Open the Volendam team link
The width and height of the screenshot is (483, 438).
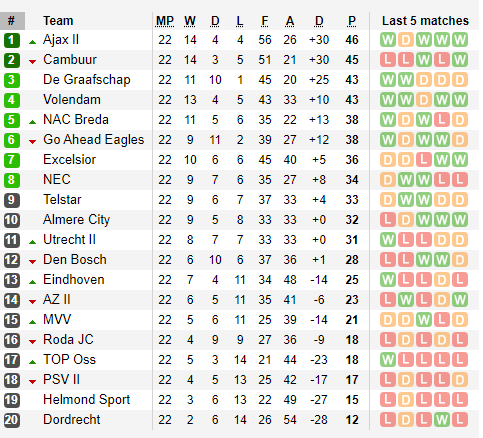[72, 100]
